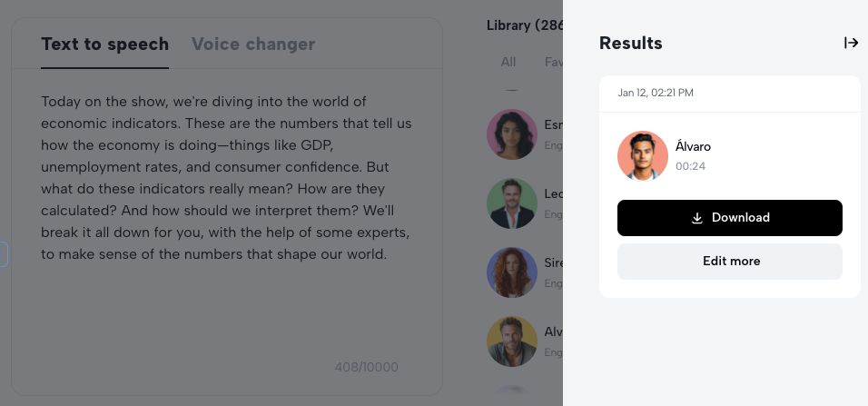Pick the Alv voice avatar with yellow background
Image resolution: width=868 pixels, height=406 pixels.
click(512, 342)
